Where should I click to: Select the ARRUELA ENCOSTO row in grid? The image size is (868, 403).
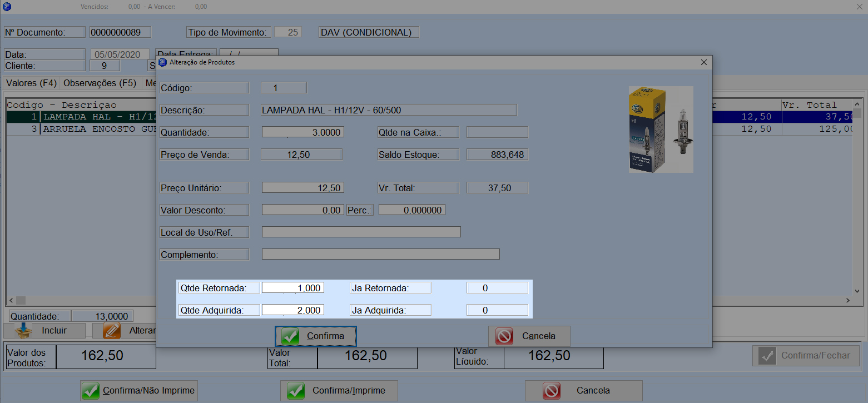point(89,128)
